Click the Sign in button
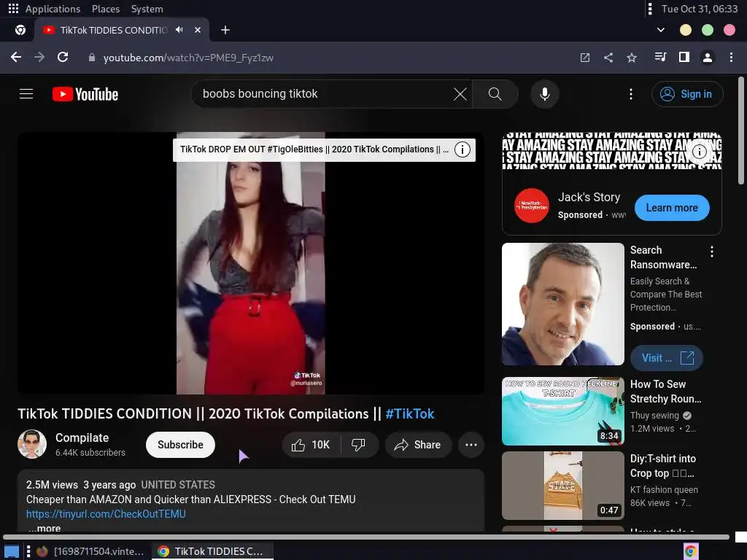The height and width of the screenshot is (560, 747). [687, 94]
